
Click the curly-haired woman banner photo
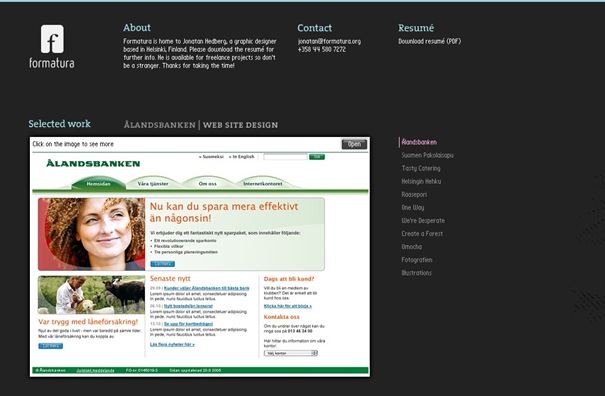[x=91, y=234]
